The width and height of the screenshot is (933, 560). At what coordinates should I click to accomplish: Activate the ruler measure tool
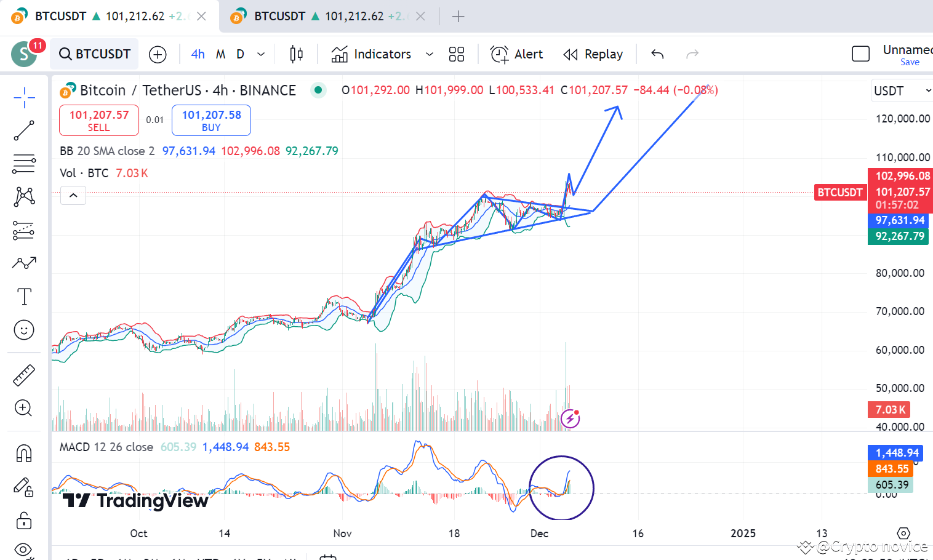(24, 375)
